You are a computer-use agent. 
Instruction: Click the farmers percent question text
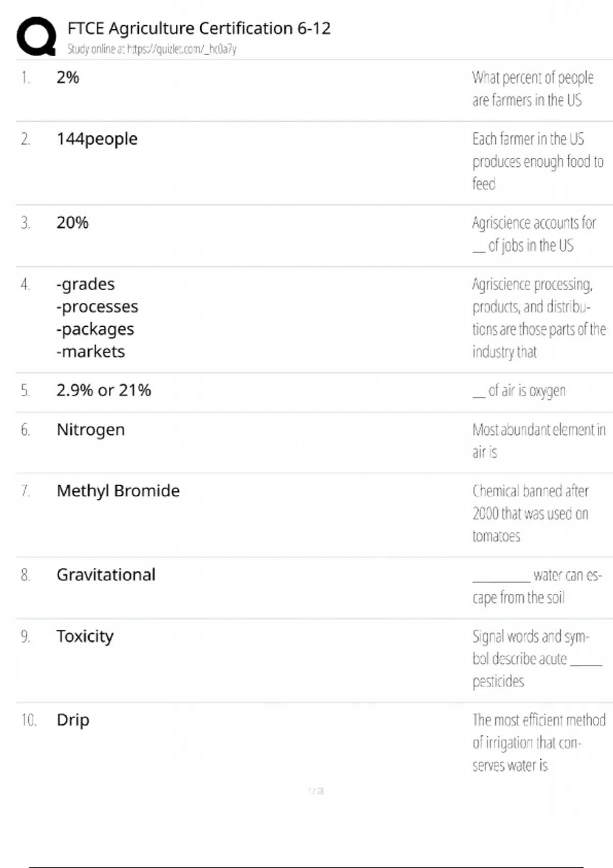pyautogui.click(x=532, y=89)
